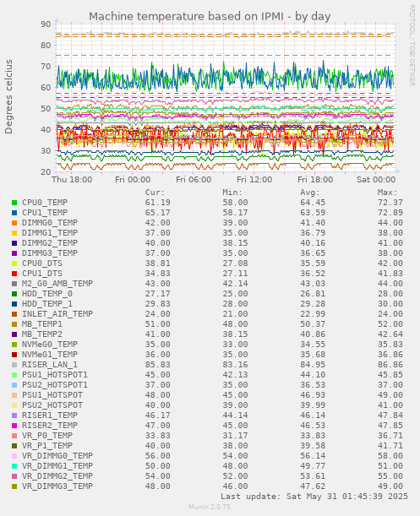Viewport: 420px width, 516px height.
Task: Select the CPU1_TEMP legend label
Action: (45, 213)
